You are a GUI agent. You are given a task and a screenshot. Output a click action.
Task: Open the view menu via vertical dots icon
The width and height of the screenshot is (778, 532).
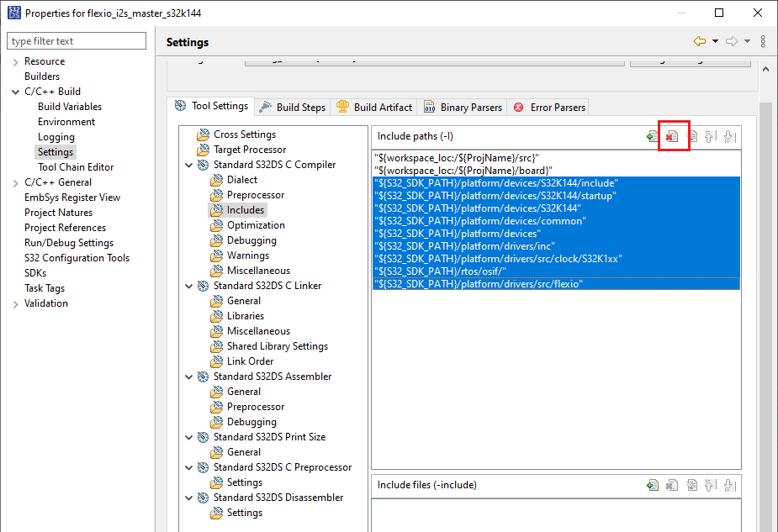[x=763, y=41]
